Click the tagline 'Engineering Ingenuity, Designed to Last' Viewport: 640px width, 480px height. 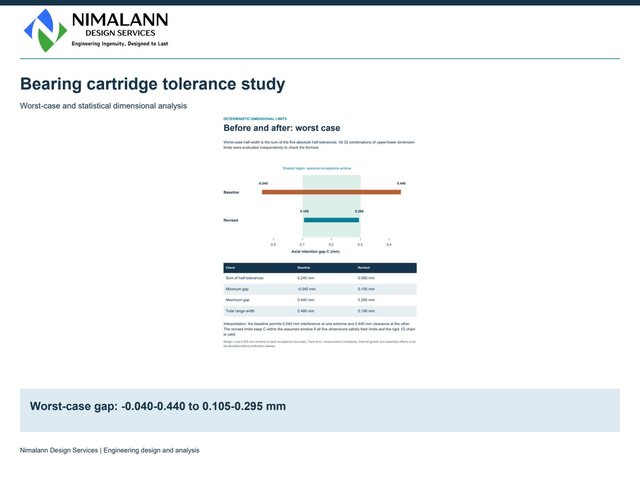pos(120,44)
